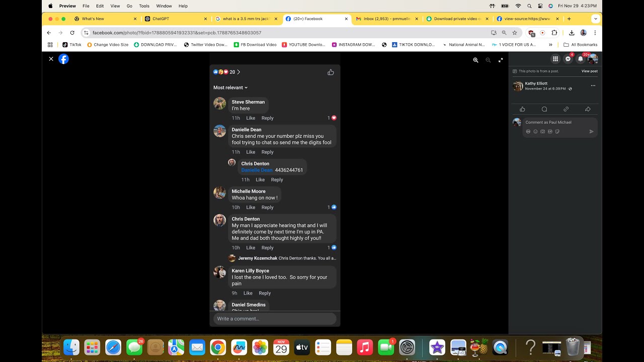Reply to Steve Sherman's comment

point(268,118)
